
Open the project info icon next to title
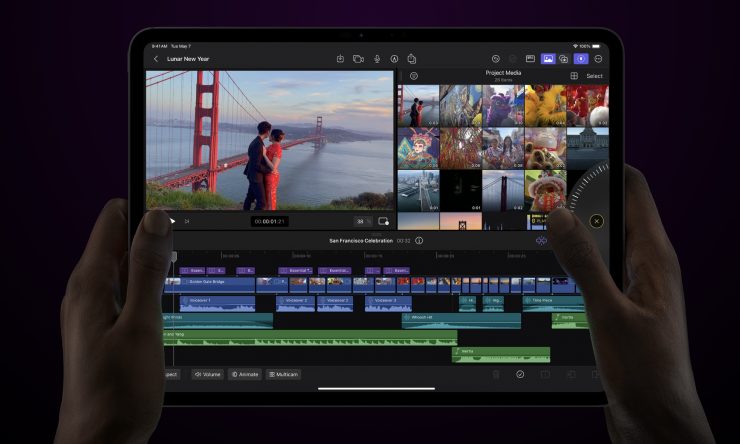click(x=419, y=241)
